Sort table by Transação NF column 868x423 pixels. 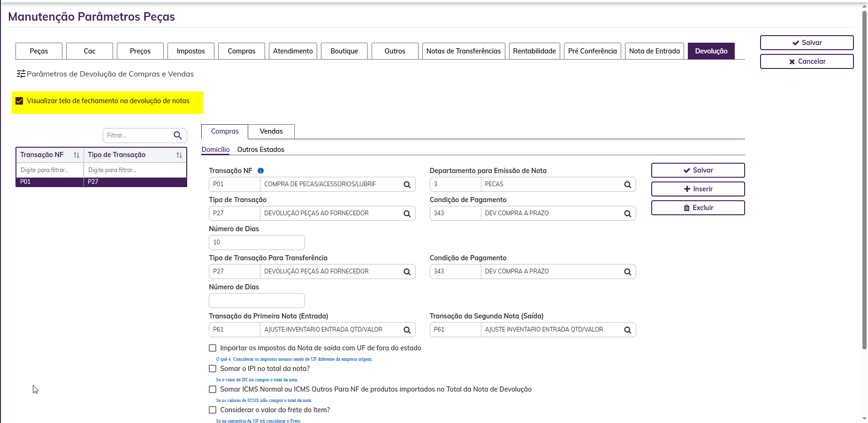click(x=76, y=155)
